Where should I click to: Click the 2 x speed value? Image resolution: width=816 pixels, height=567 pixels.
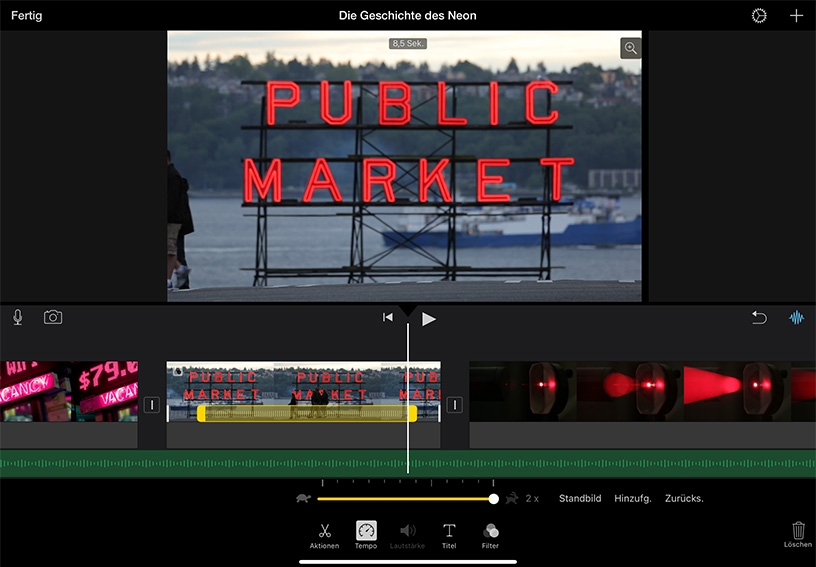(x=532, y=498)
